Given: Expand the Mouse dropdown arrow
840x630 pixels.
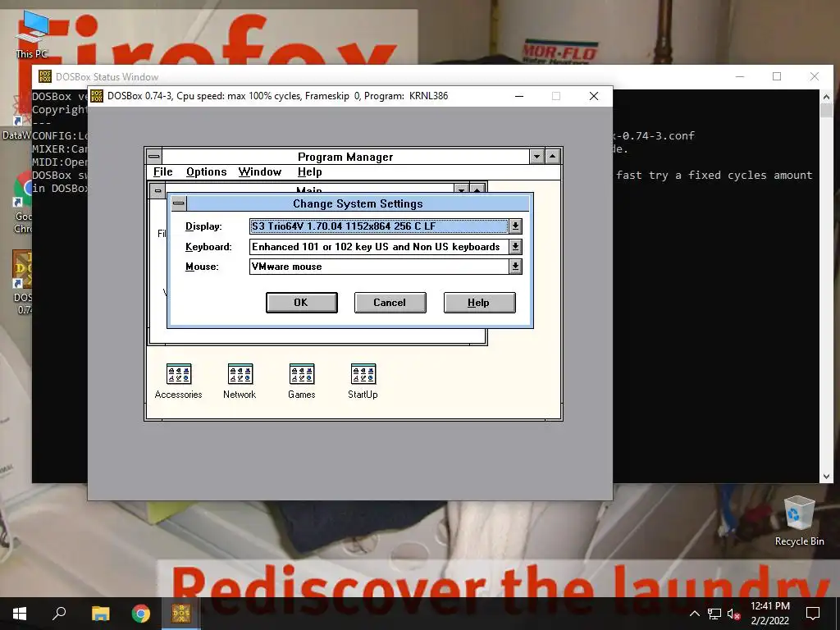Looking at the screenshot, I should pos(515,267).
